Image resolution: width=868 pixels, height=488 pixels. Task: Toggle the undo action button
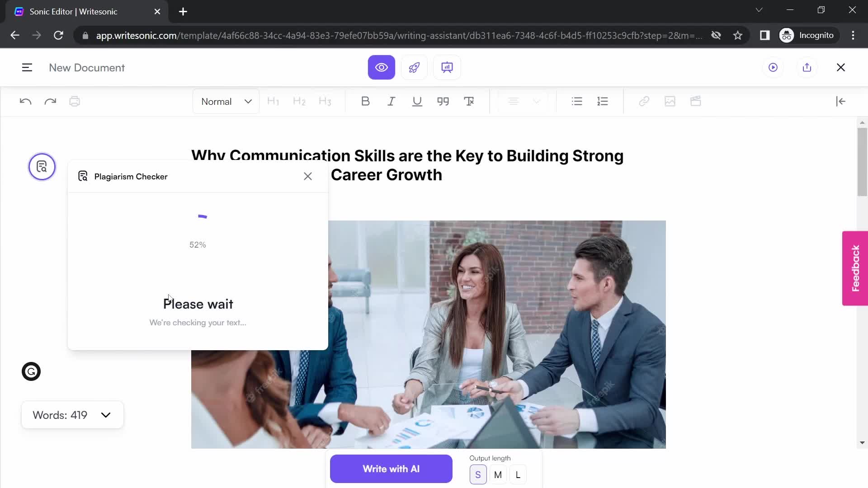tap(25, 101)
